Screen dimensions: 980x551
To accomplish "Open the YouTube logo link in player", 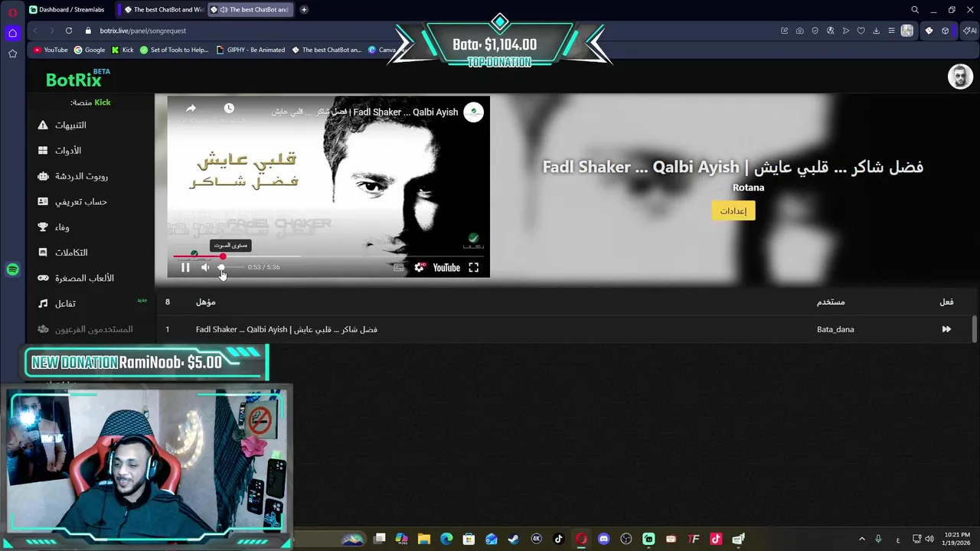I will tap(446, 267).
